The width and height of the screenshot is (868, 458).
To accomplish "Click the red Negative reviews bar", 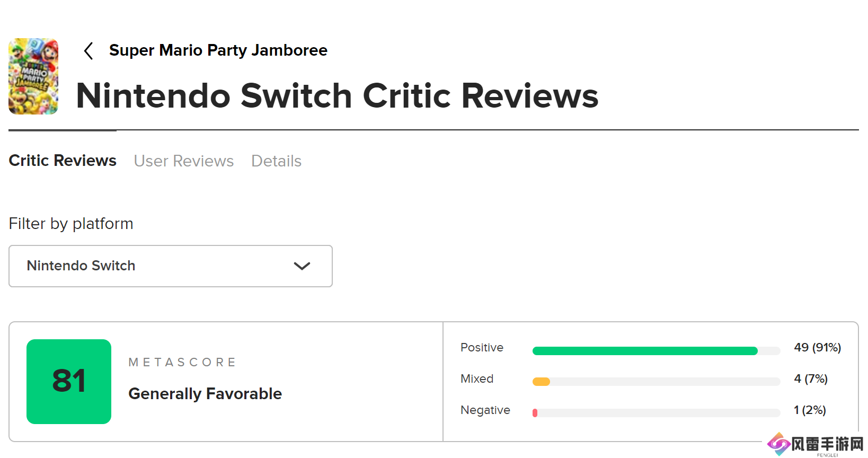I will click(x=535, y=413).
